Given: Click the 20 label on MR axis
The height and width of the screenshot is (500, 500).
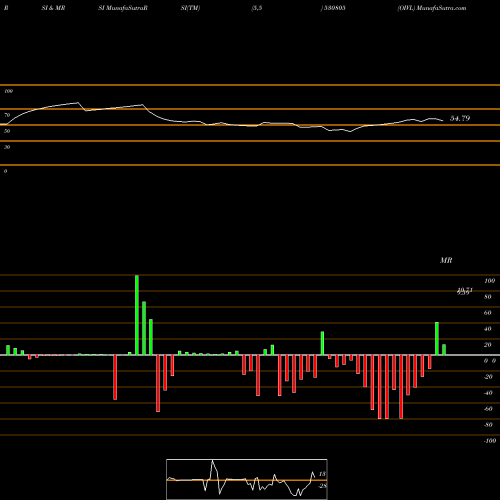Looking at the screenshot, I should tap(488, 345).
